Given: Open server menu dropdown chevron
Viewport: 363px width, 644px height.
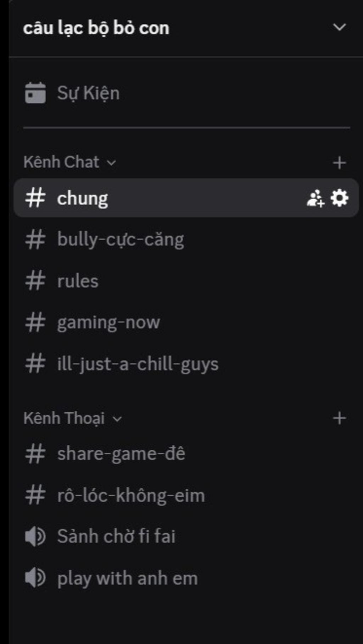Looking at the screenshot, I should (339, 27).
